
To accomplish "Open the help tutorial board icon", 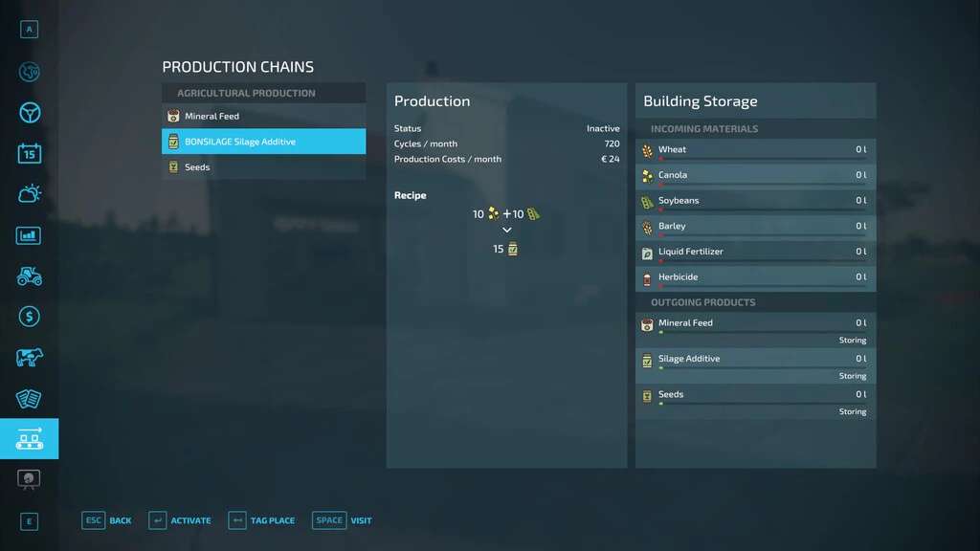I will pyautogui.click(x=29, y=479).
